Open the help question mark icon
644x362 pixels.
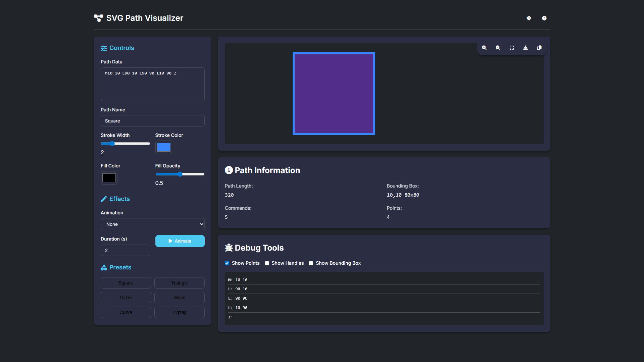(x=544, y=18)
